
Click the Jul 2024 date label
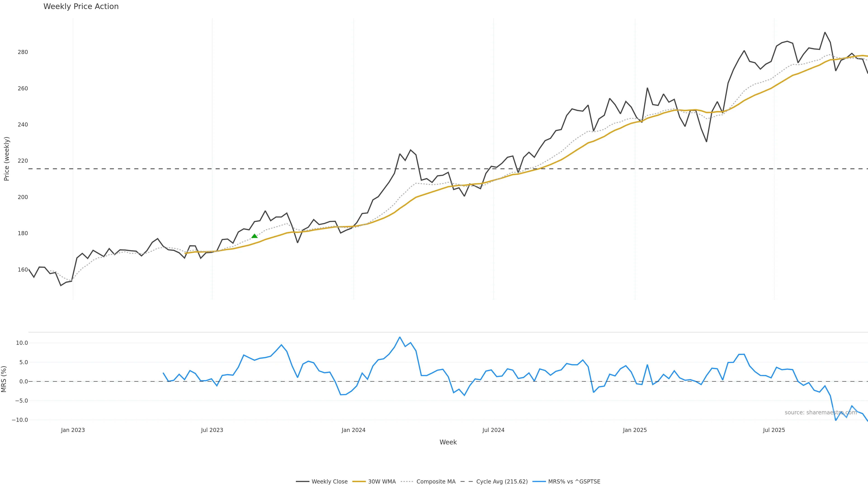[493, 430]
